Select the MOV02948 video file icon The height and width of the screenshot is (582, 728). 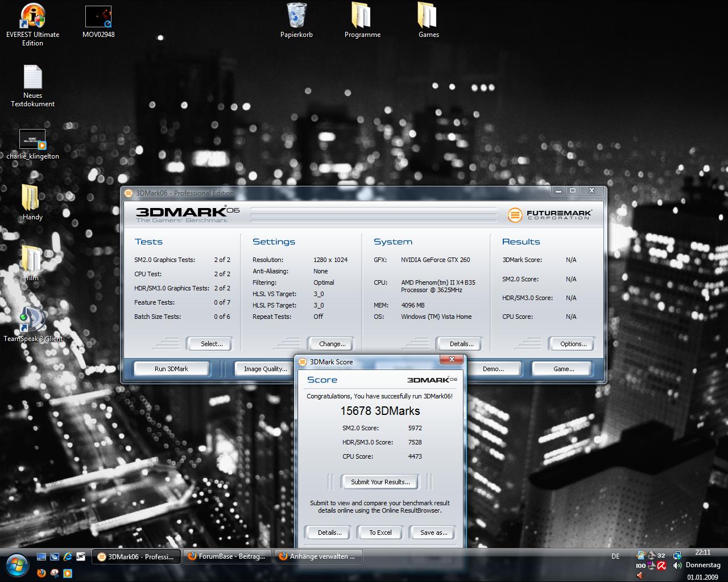pyautogui.click(x=98, y=22)
